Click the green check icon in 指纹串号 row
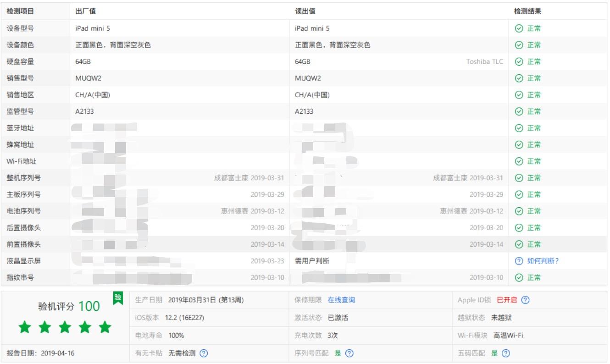This screenshot has width=610, height=364. (x=519, y=278)
